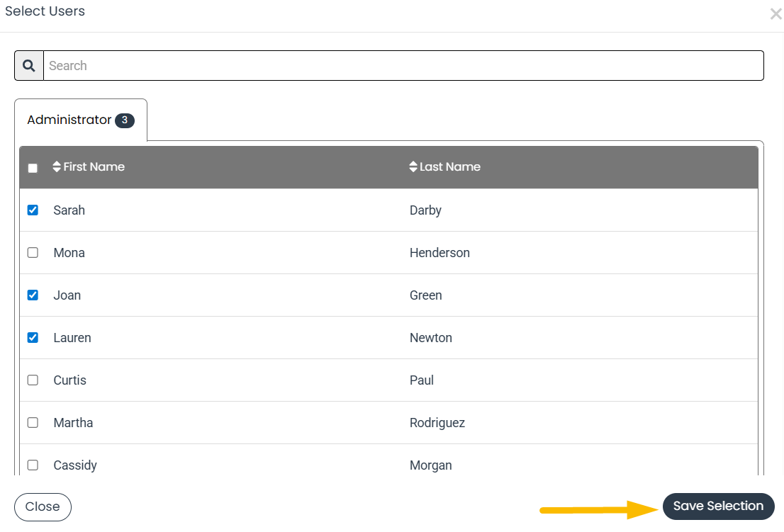Focus the Search input field
The width and height of the screenshot is (784, 532).
[403, 65]
